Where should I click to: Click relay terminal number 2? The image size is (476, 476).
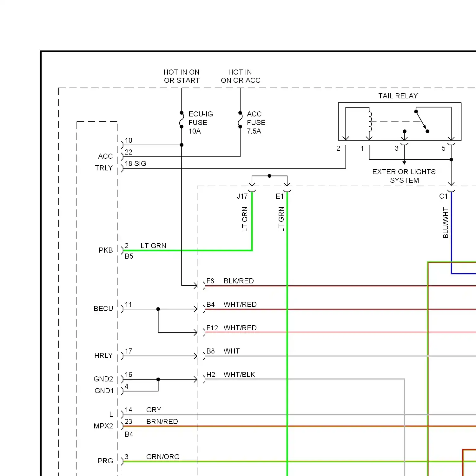(x=338, y=149)
